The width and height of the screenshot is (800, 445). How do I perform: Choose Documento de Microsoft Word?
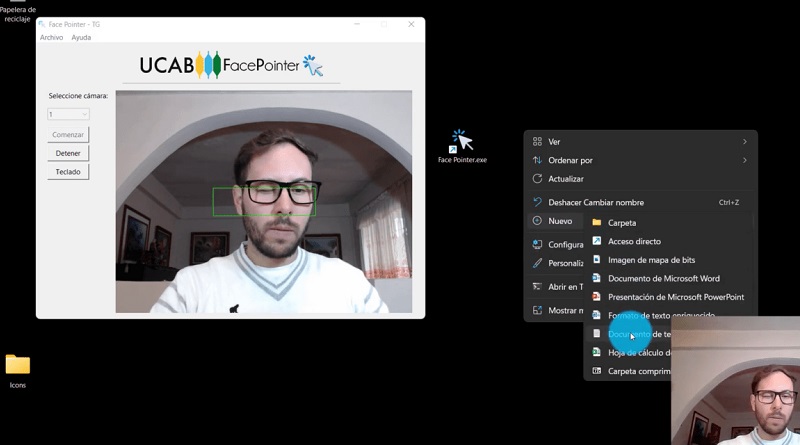click(x=668, y=278)
